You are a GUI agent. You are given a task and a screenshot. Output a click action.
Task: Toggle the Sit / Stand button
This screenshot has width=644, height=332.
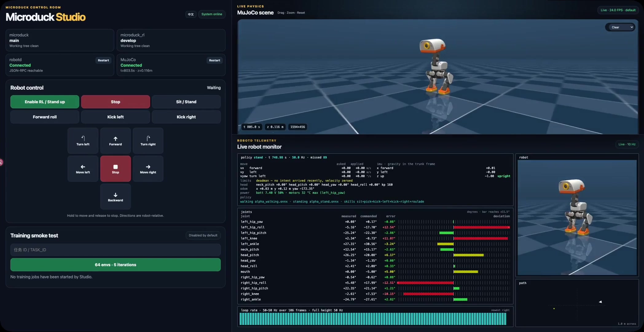pos(186,102)
